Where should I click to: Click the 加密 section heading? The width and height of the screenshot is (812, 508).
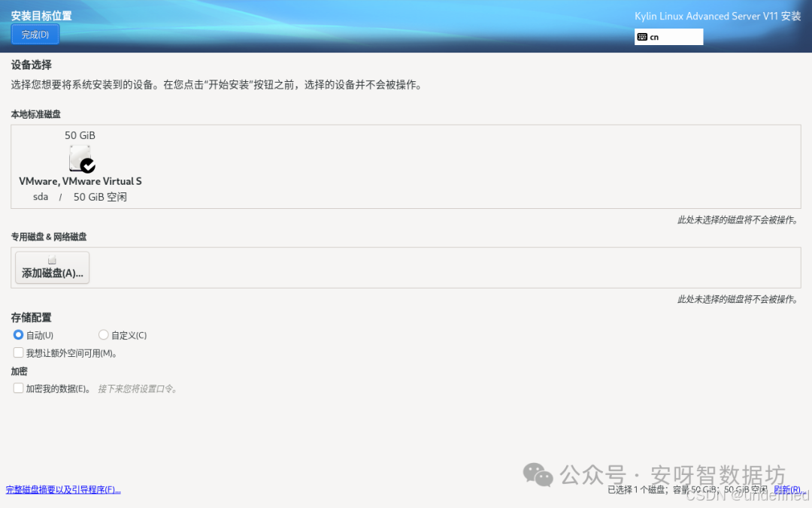click(19, 371)
